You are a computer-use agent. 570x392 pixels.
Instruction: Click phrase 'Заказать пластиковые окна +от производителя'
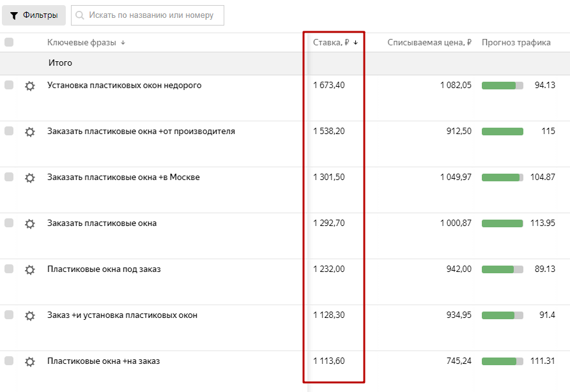click(141, 132)
